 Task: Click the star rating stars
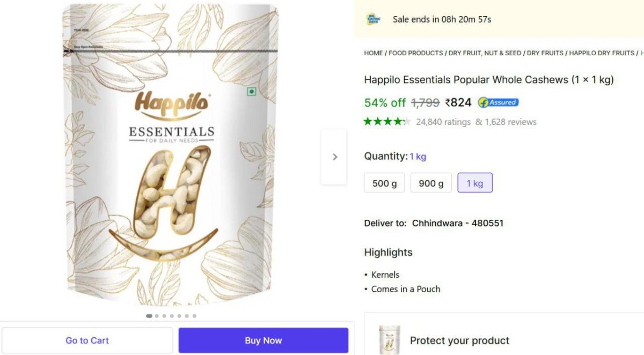(385, 121)
